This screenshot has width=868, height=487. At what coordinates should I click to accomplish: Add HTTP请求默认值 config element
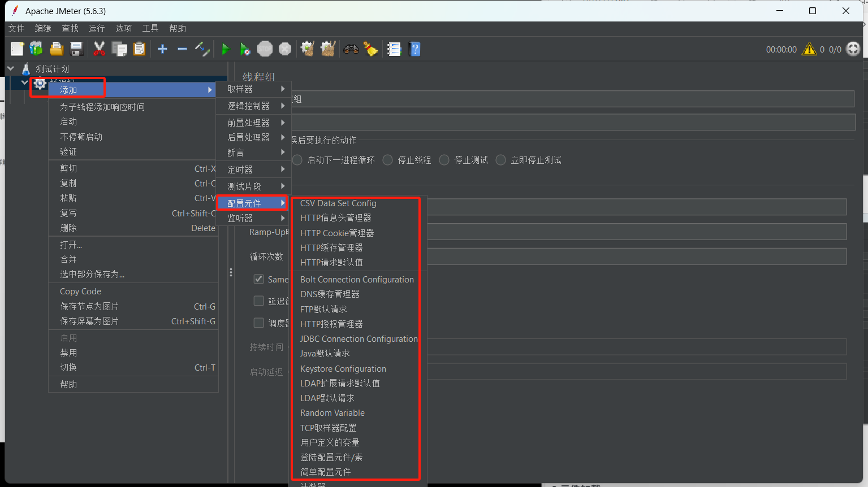(357, 262)
